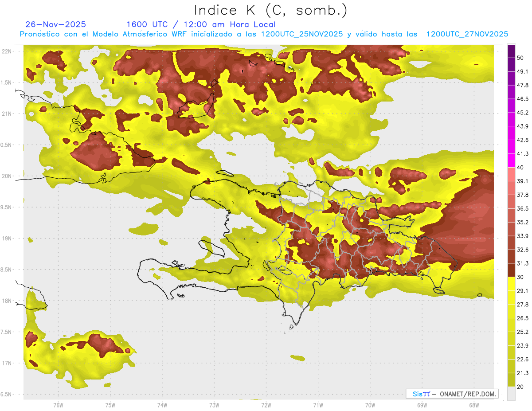Click the legend value "42.6"

click(523, 140)
